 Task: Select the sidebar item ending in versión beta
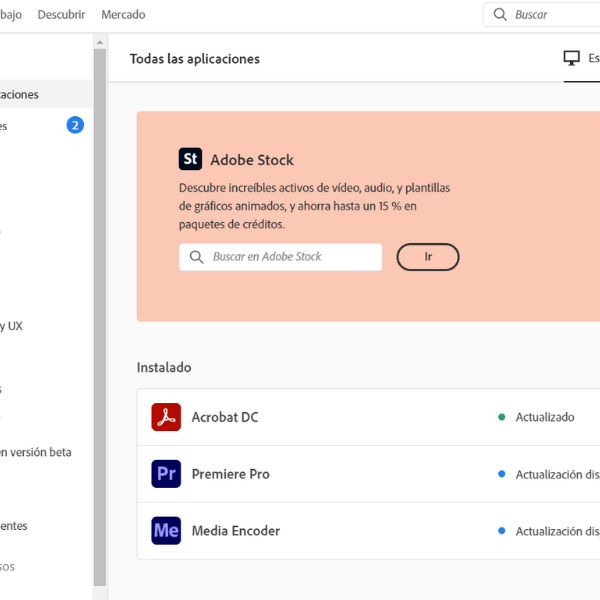coord(36,452)
